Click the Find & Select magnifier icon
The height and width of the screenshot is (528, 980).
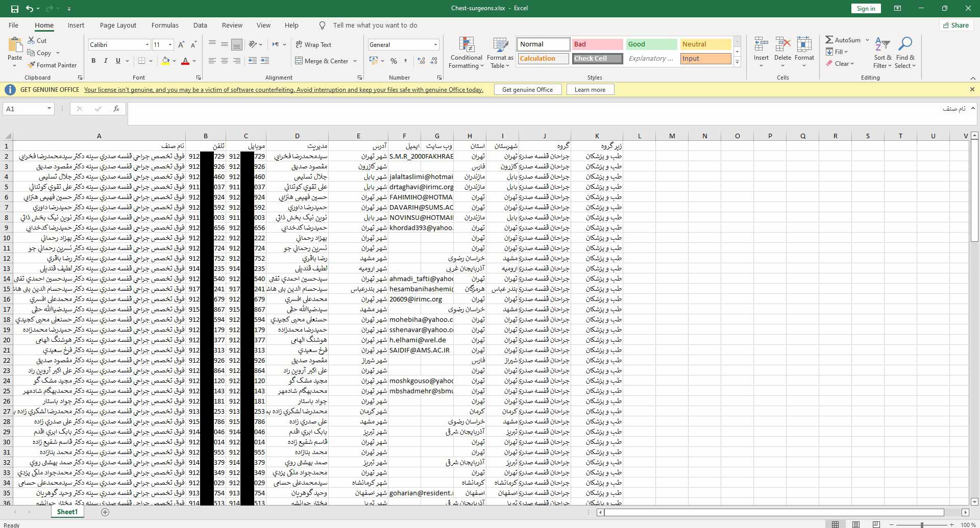pyautogui.click(x=905, y=45)
